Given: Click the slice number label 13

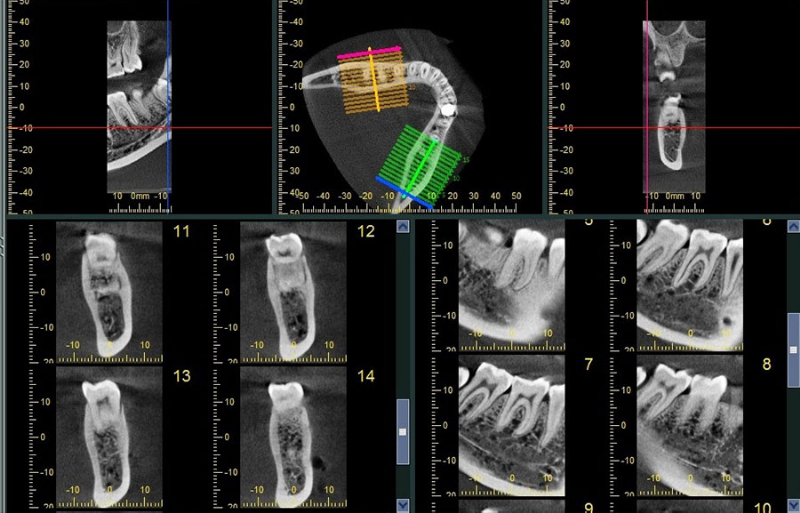Looking at the screenshot, I should [x=182, y=376].
